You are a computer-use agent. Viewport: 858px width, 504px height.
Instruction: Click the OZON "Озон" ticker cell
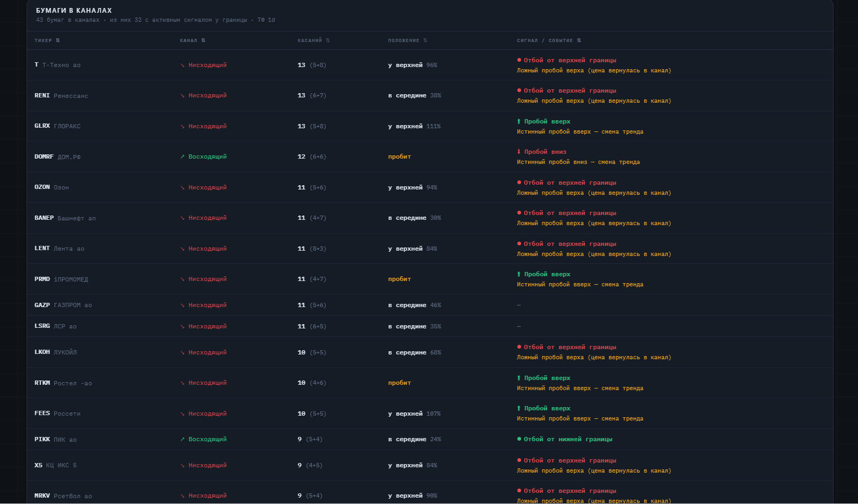coord(52,187)
